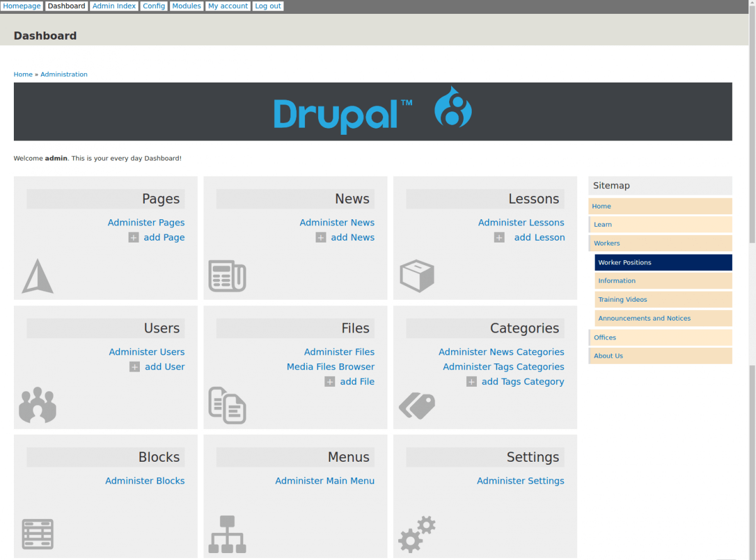Viewport: 756px width, 560px height.
Task: Click the add Tags Category link
Action: click(523, 382)
